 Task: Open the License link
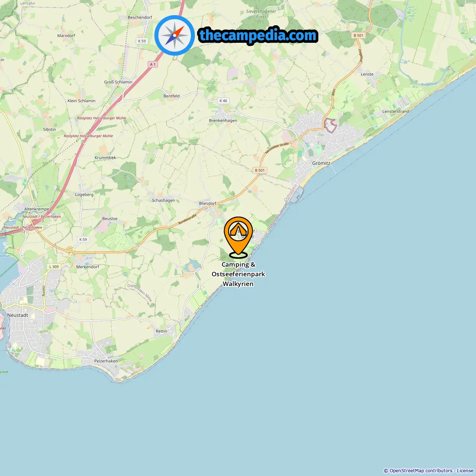465,471
